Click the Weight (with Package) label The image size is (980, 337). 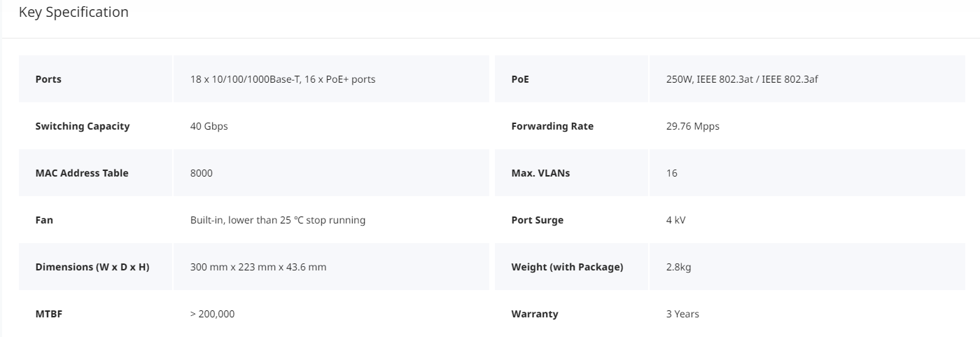click(x=567, y=267)
